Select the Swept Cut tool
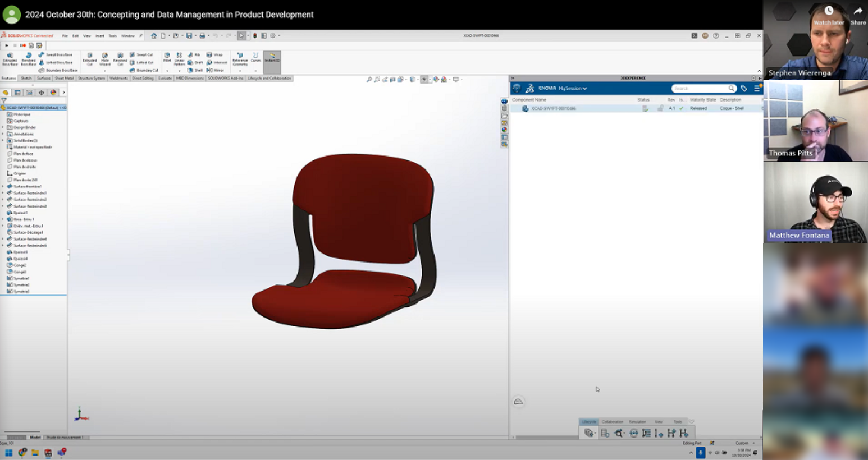This screenshot has width=868, height=460. 141,55
